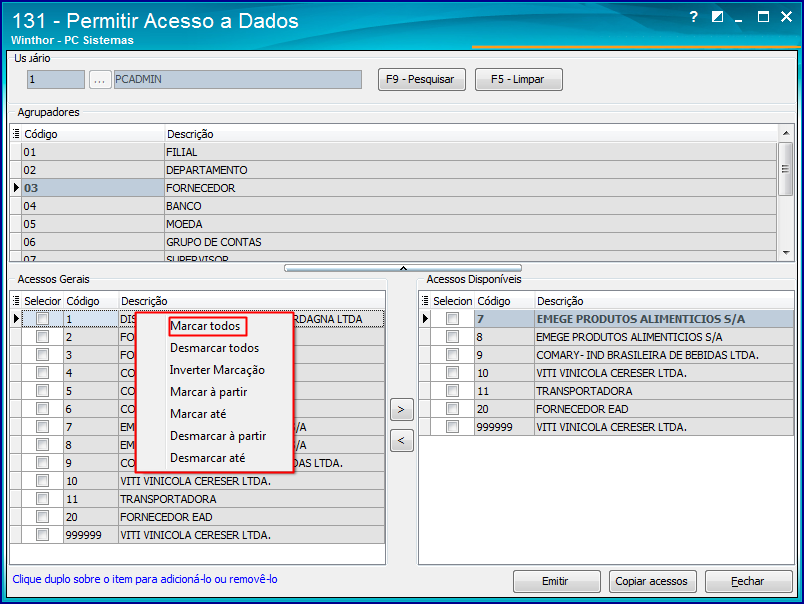Screen dimensions: 804x604
Task: Collapse the Agrupadores panel splitter arrow
Action: (403, 268)
